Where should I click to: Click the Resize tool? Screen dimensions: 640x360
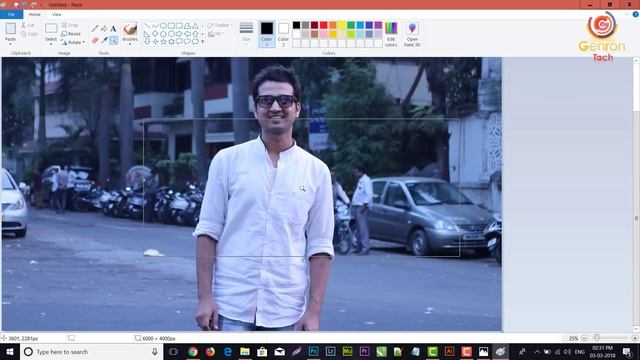pyautogui.click(x=71, y=34)
